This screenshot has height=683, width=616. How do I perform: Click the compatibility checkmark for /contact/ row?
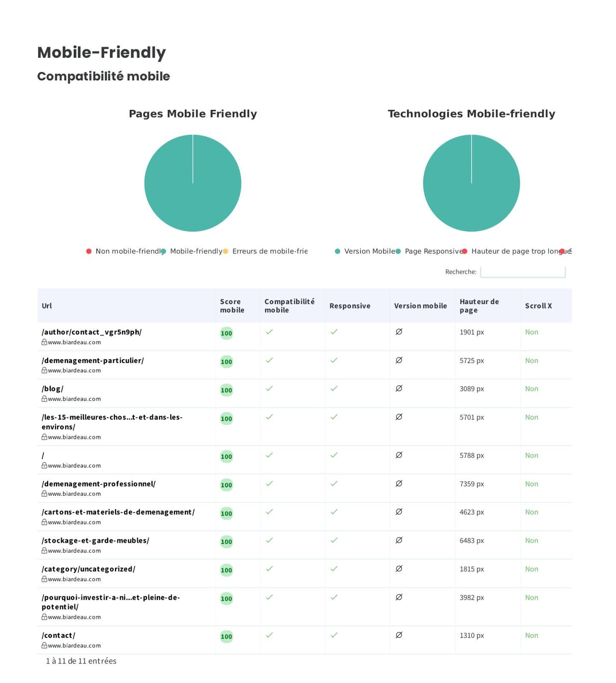(x=269, y=635)
